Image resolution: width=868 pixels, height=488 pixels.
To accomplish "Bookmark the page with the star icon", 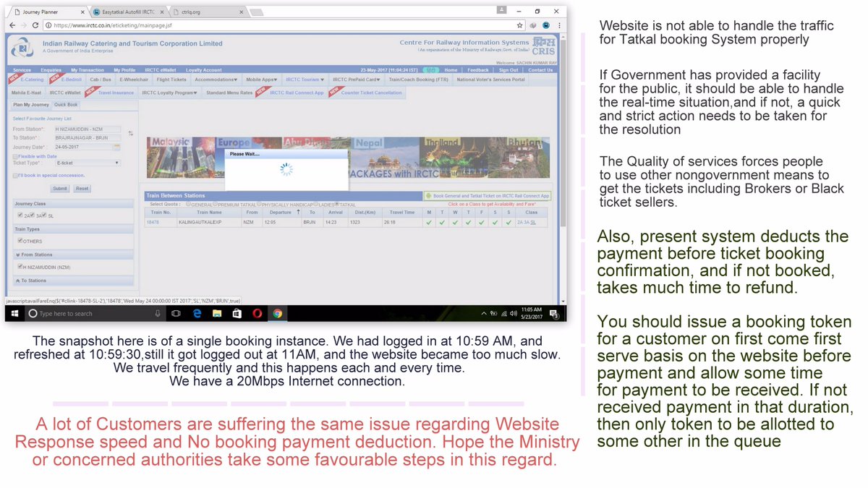I will pos(519,25).
